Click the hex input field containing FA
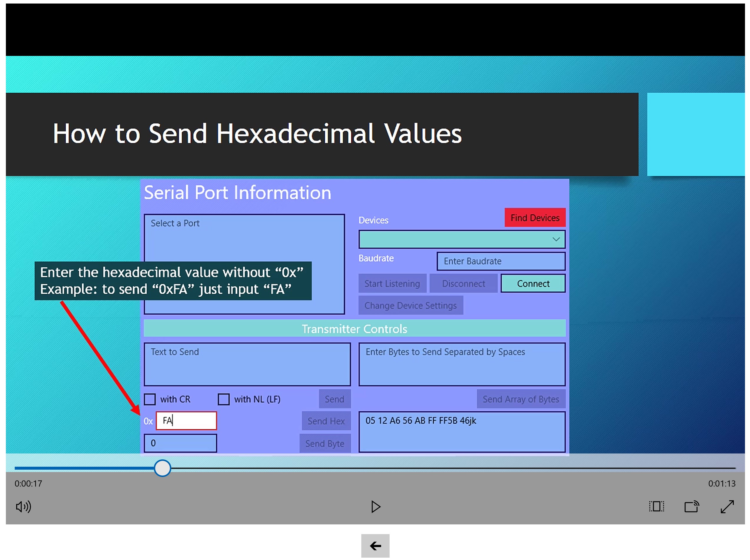The width and height of the screenshot is (750, 560). (x=186, y=421)
